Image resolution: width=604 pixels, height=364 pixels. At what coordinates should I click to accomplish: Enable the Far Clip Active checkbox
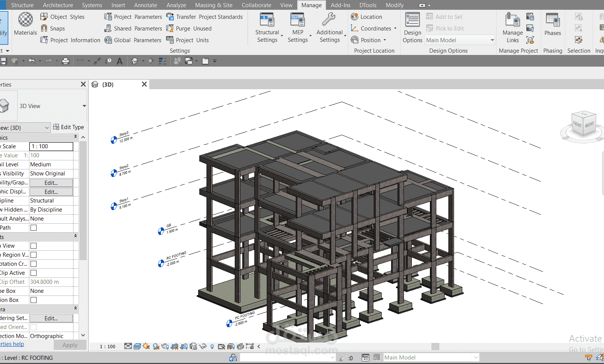[34, 273]
